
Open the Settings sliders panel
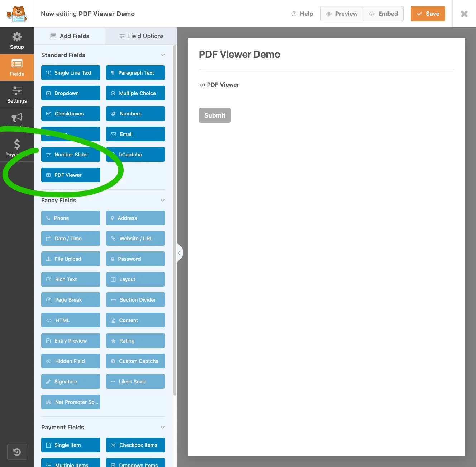17,95
